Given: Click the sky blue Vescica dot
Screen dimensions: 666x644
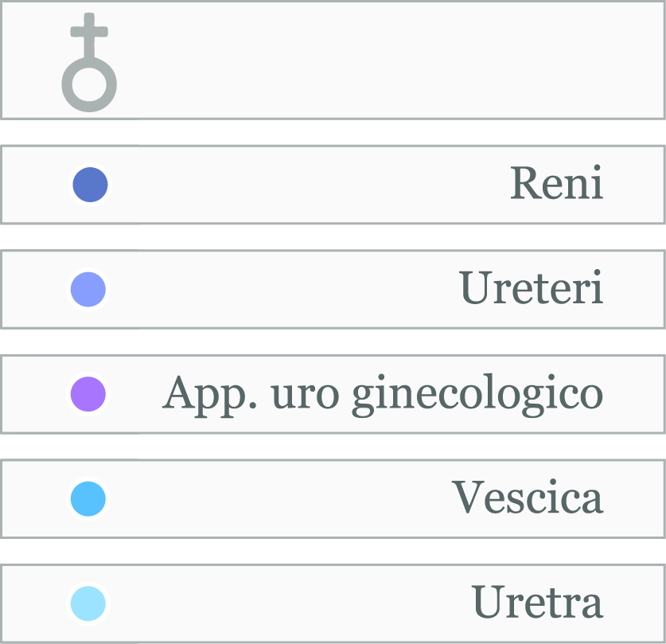Looking at the screenshot, I should [x=88, y=499].
